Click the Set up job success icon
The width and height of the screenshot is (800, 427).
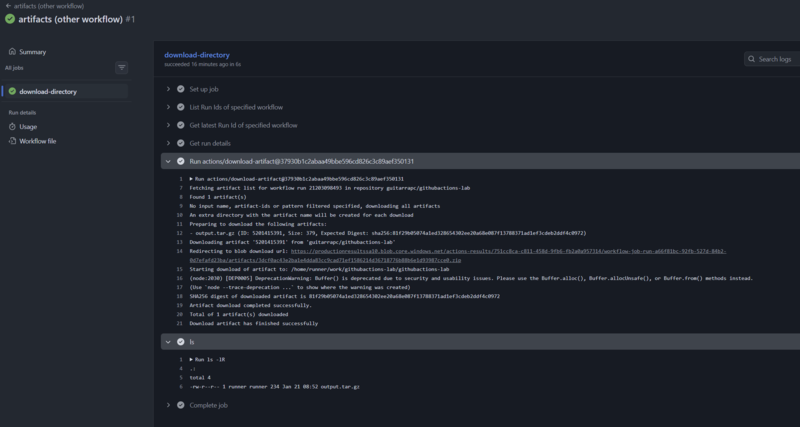(181, 89)
